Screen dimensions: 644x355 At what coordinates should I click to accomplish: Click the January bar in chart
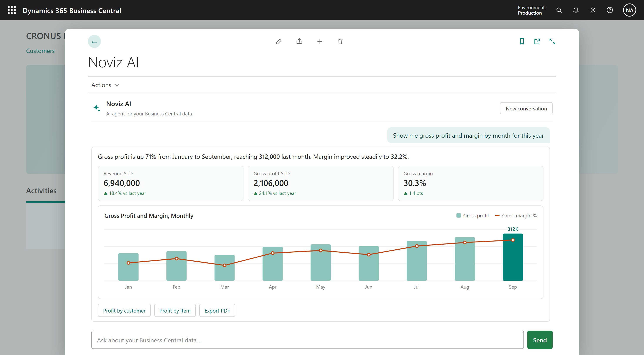click(x=128, y=267)
